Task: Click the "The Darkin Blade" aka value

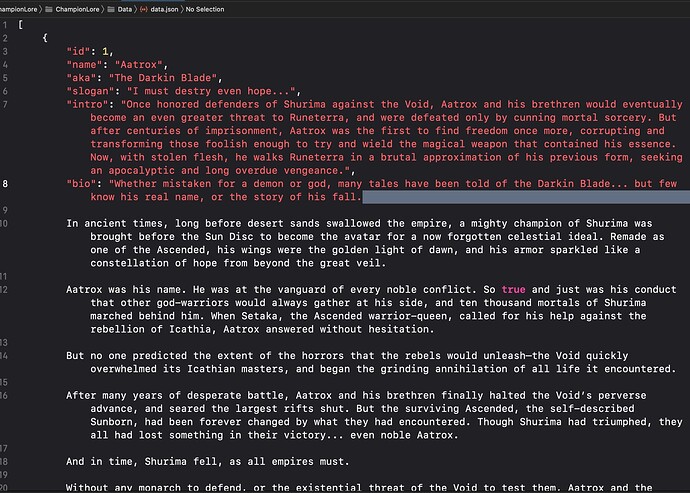Action: [x=163, y=78]
